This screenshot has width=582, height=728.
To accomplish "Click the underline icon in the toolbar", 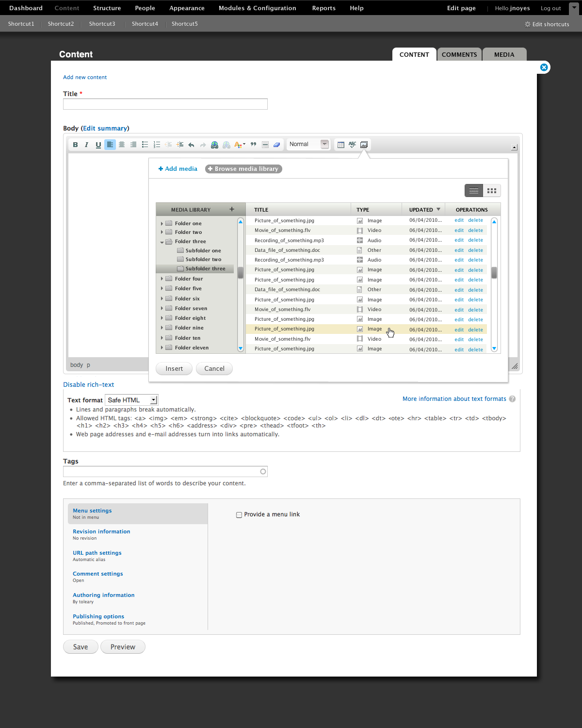I will (98, 144).
